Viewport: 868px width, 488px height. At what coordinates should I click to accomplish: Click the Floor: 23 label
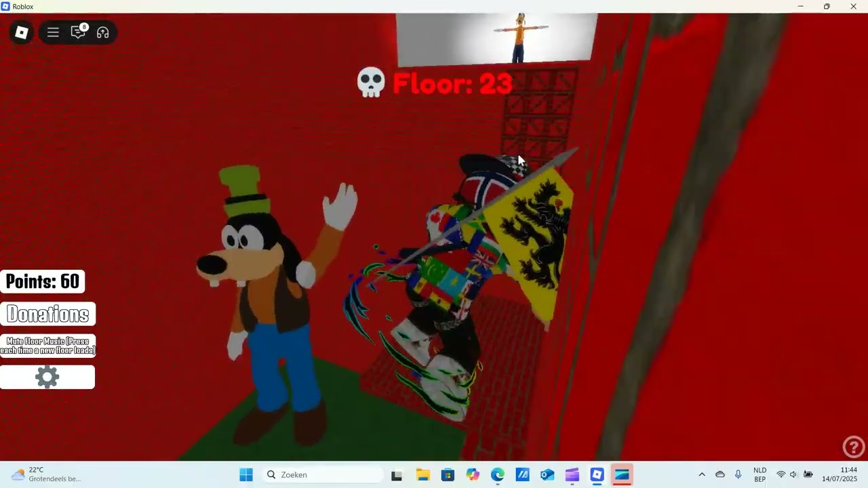click(452, 84)
